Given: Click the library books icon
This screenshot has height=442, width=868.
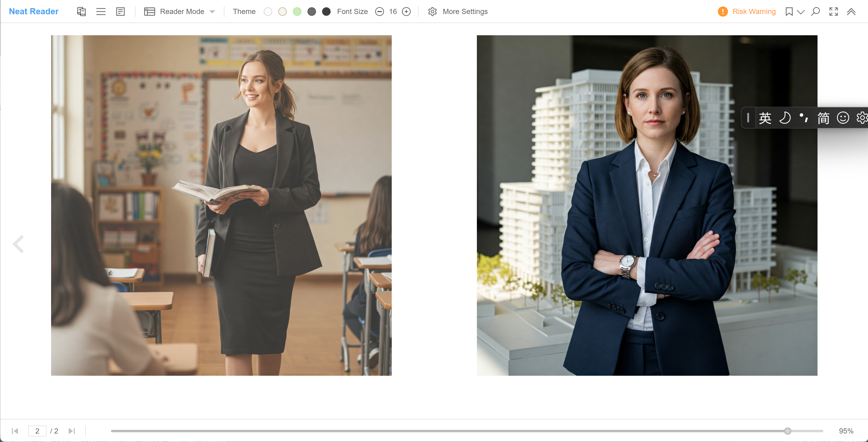Looking at the screenshot, I should (81, 12).
